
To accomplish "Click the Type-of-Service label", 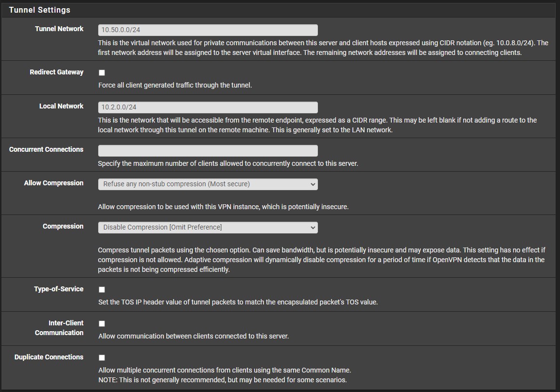I will click(58, 289).
